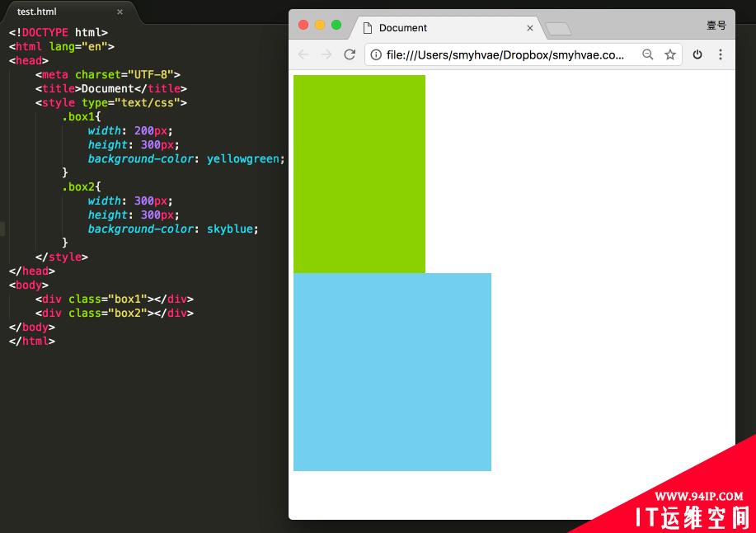Click the address bar file URL
Screen dimensions: 756x533
(x=505, y=54)
